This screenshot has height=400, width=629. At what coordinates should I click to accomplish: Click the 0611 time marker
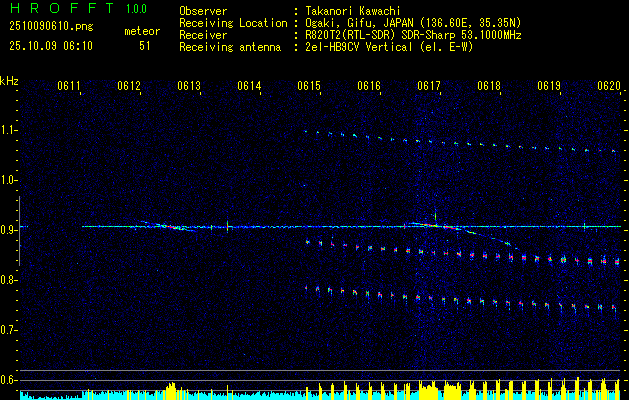click(69, 85)
